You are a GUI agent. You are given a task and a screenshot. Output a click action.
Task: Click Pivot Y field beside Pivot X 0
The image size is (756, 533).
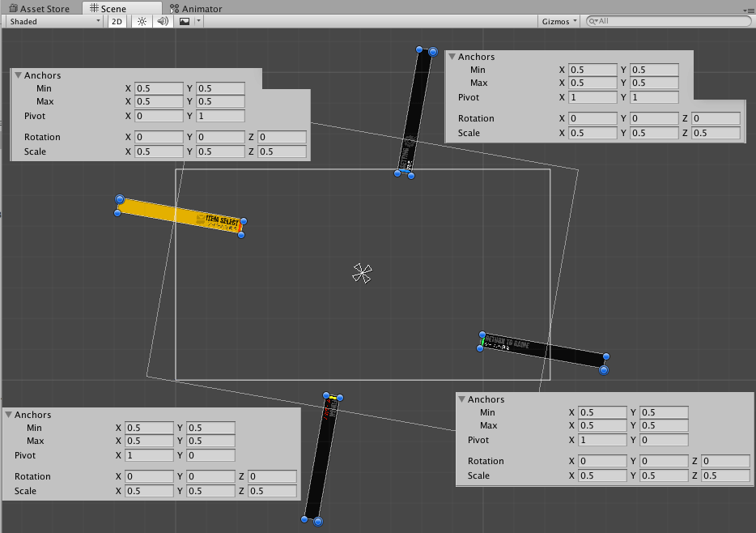[220, 116]
